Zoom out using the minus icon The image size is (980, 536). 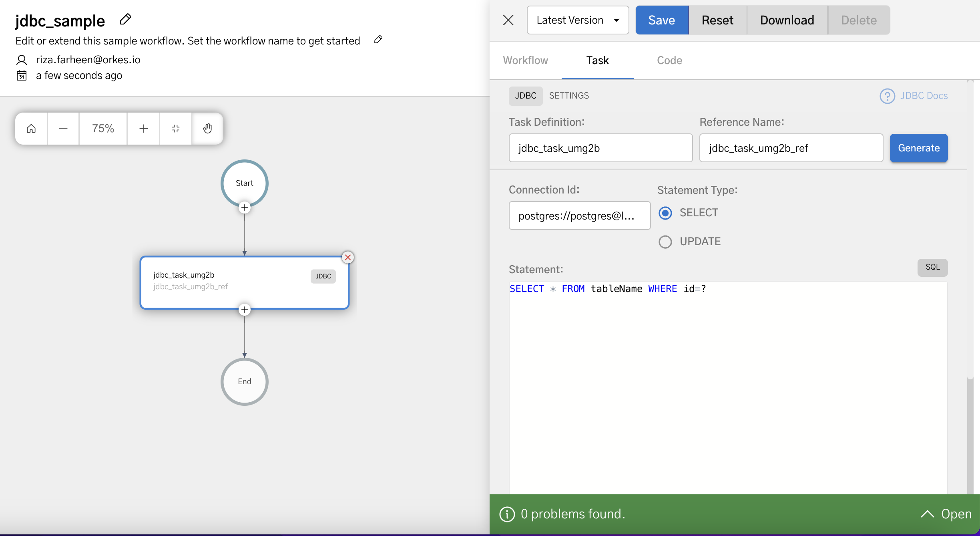(63, 128)
